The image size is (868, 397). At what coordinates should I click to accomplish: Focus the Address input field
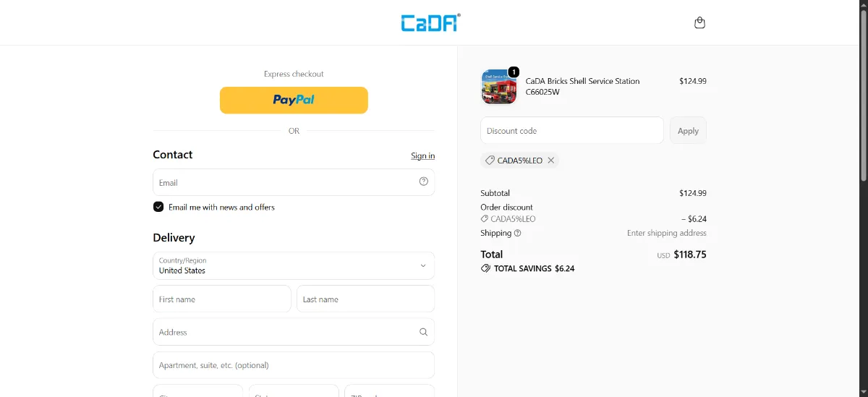click(294, 332)
